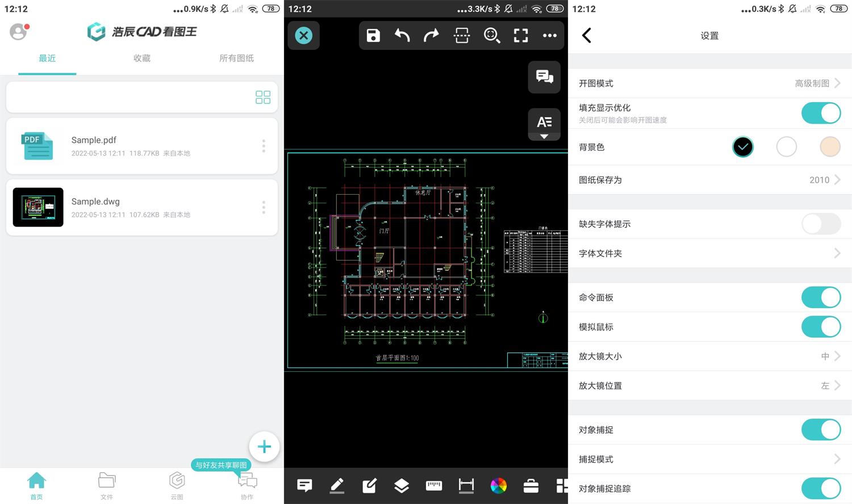The width and height of the screenshot is (852, 504).
Task: Open the 字体文件夹 settings
Action: (709, 253)
